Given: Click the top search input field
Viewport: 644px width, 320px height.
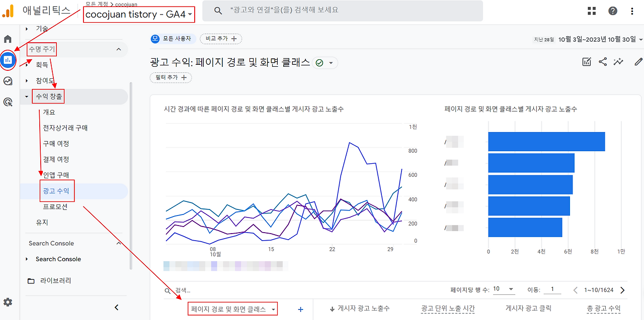Looking at the screenshot, I should point(342,11).
